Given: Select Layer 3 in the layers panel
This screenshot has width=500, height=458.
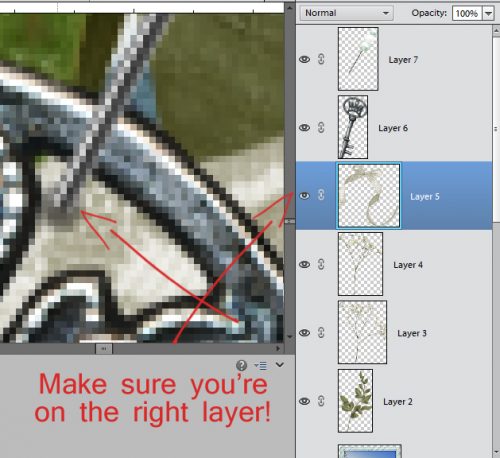Looking at the screenshot, I should (394, 332).
